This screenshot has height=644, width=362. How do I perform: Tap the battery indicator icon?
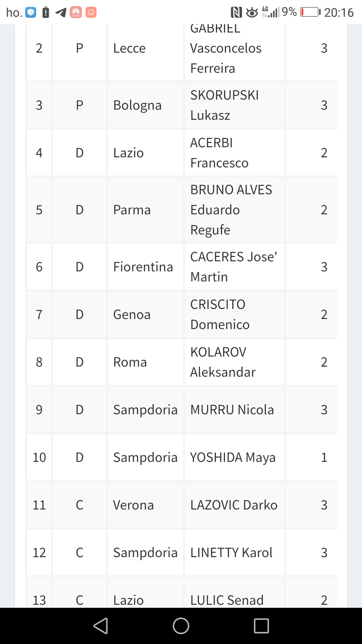pos(310,12)
